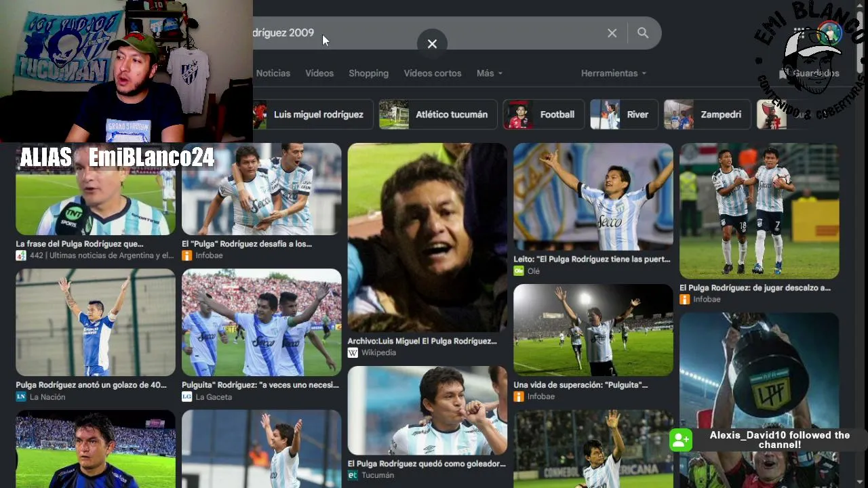The image size is (868, 488).
Task: Click the Tucumán source favicon
Action: click(353, 475)
